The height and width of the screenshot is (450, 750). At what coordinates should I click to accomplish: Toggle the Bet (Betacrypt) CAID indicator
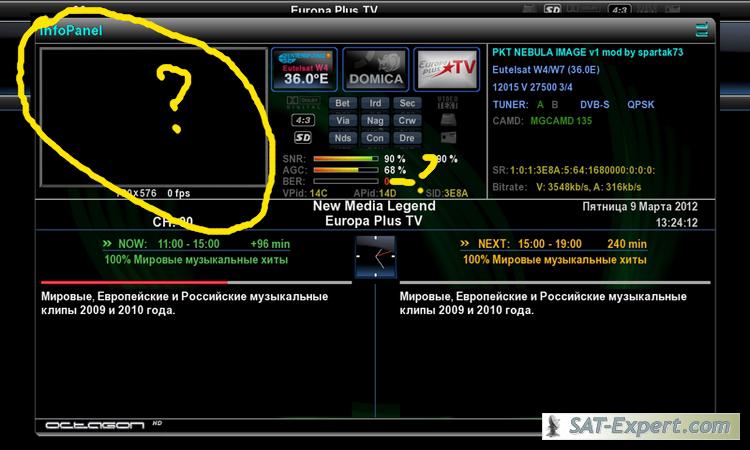342,103
